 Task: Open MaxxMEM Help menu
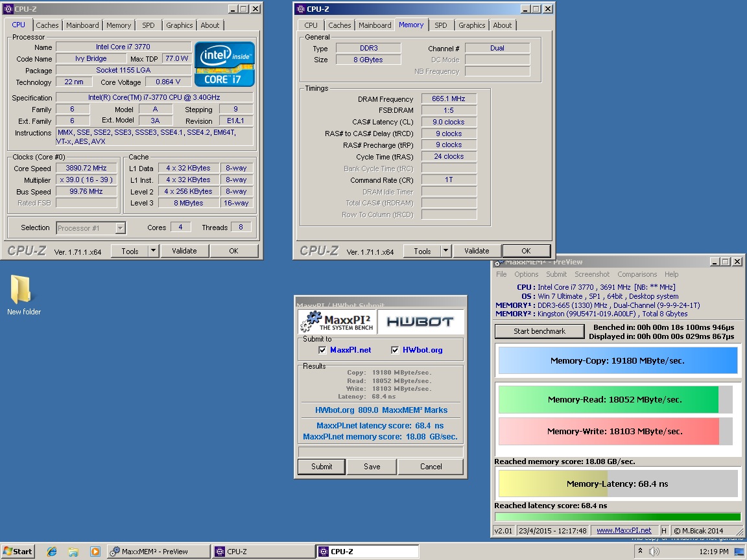click(x=672, y=274)
